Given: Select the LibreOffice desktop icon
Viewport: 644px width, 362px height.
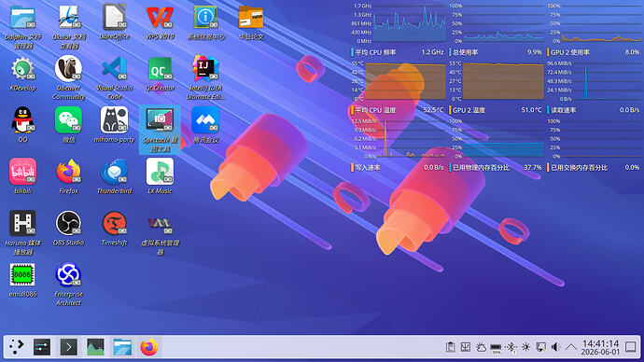Looking at the screenshot, I should (115, 18).
